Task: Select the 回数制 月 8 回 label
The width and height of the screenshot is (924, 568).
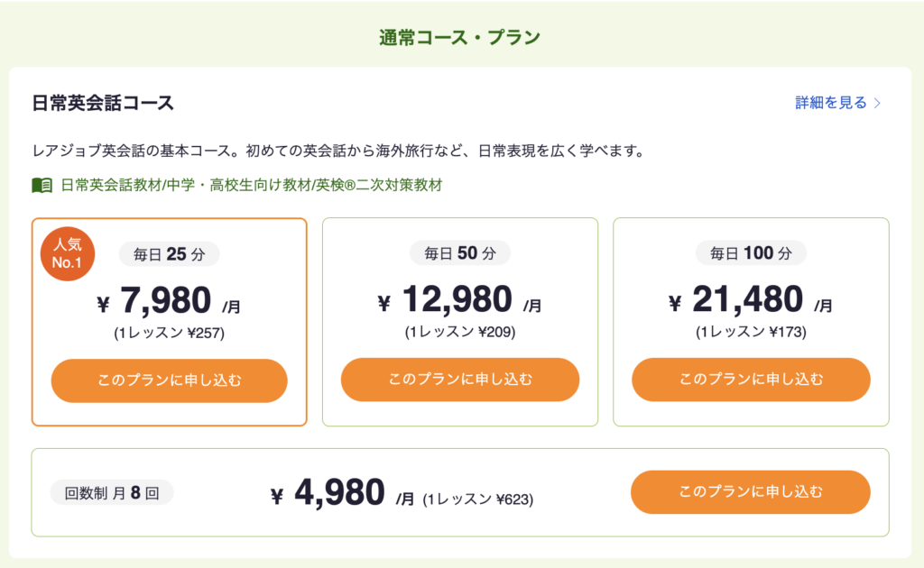Action: [112, 493]
